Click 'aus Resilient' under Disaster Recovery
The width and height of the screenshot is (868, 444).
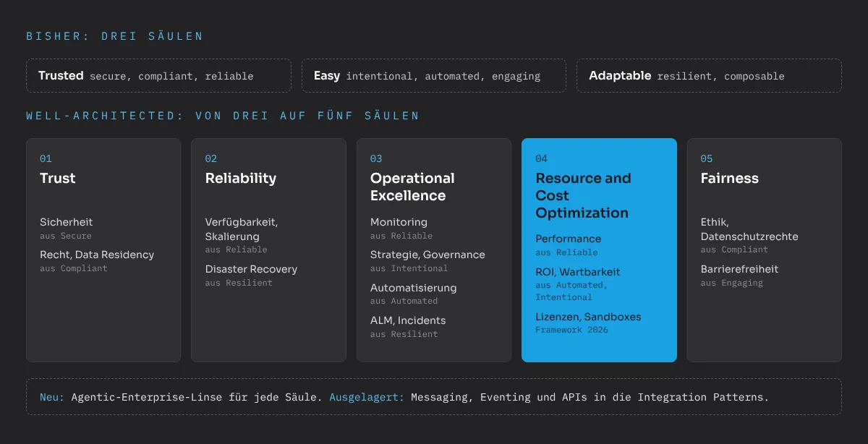tap(239, 283)
